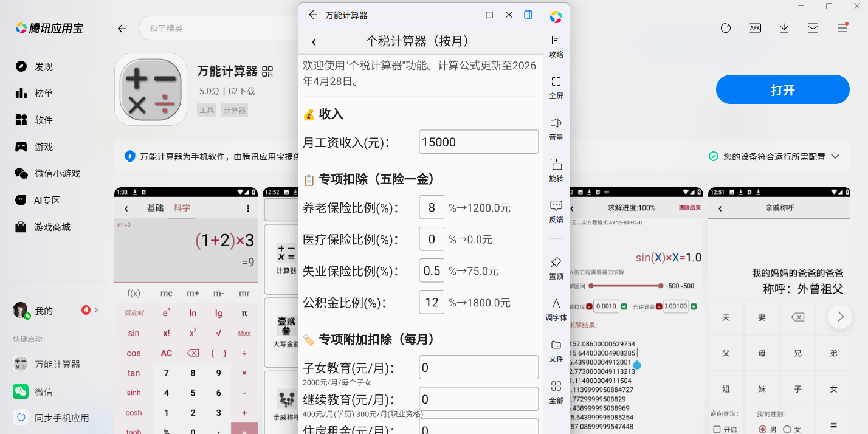Click 清除结果 in equation solver screenshot
Image resolution: width=868 pixels, height=434 pixels.
pyautogui.click(x=690, y=208)
